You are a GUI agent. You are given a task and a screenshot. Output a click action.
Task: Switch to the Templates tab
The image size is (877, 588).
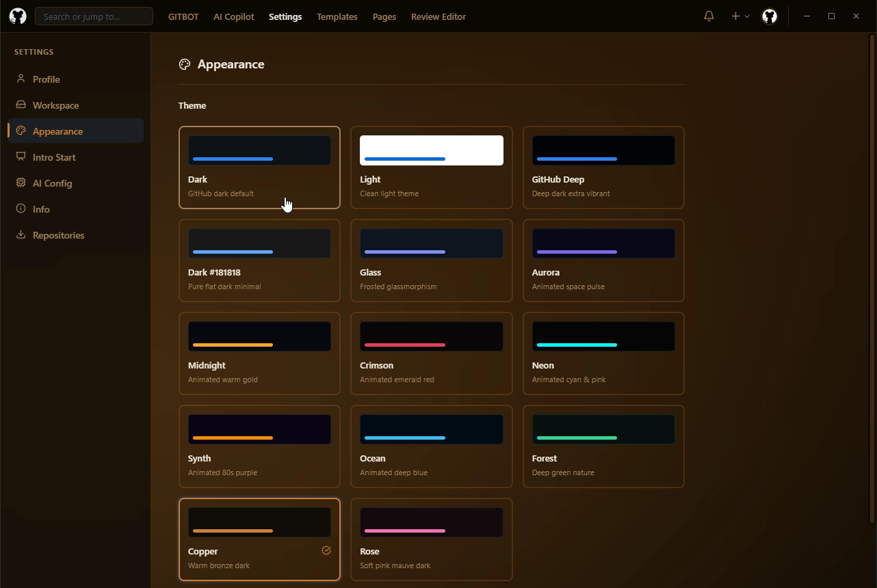click(337, 16)
